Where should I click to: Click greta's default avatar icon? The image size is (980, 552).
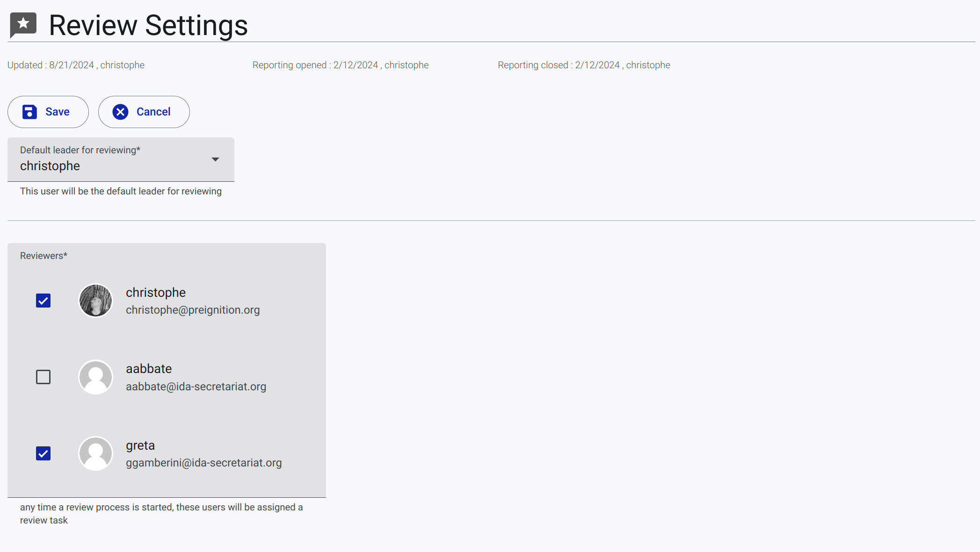pos(95,453)
